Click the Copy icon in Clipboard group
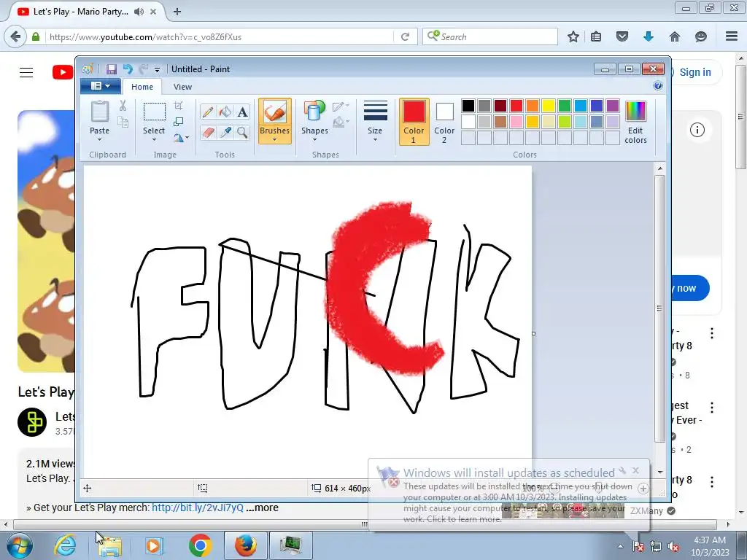 (x=123, y=122)
